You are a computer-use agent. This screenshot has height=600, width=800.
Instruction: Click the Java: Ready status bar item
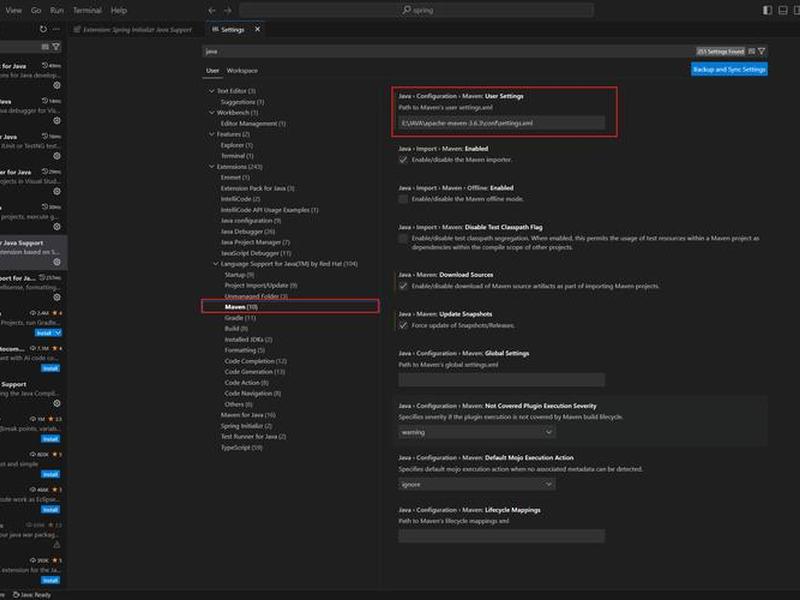coord(32,595)
